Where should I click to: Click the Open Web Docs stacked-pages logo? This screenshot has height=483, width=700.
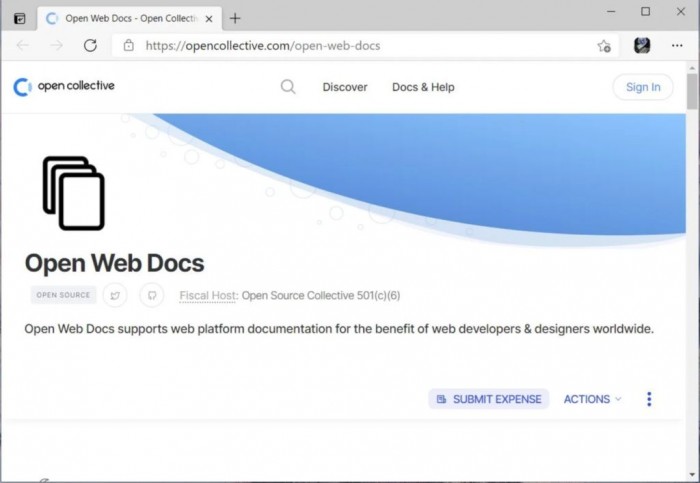[73, 193]
